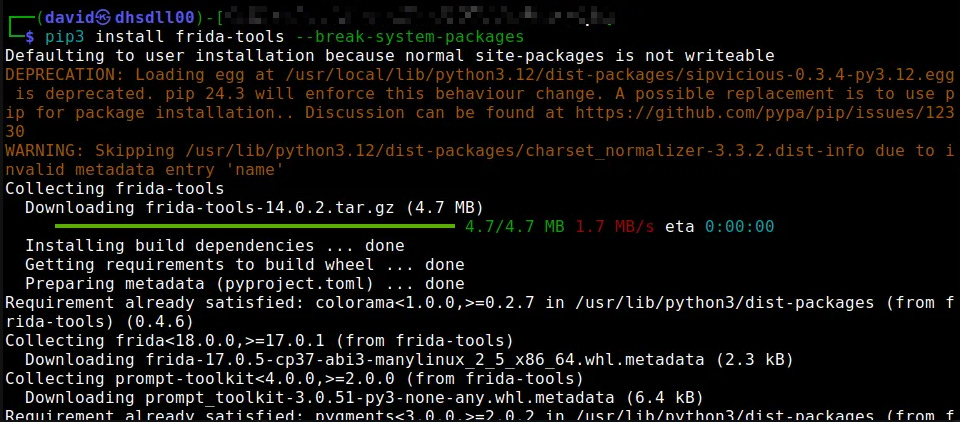Click the 'Collecting frida-tools' line
The width and height of the screenshot is (960, 422).
click(114, 189)
